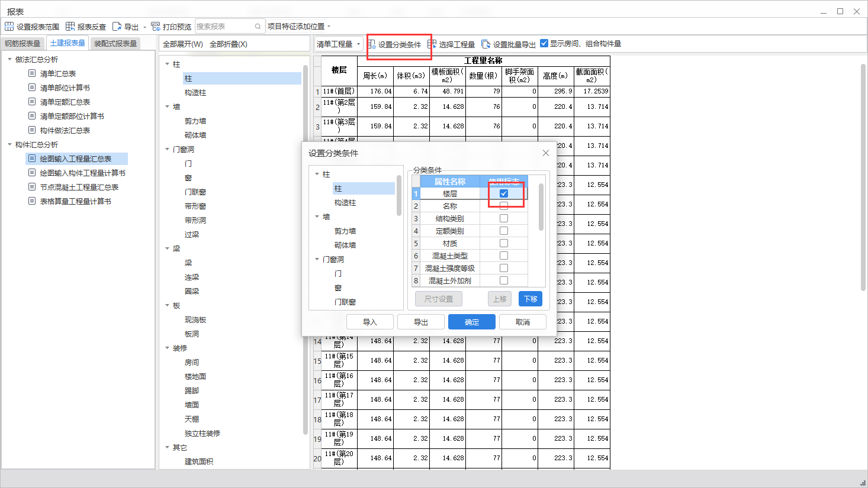Click the 上移 button
The width and height of the screenshot is (868, 488).
pyautogui.click(x=500, y=299)
